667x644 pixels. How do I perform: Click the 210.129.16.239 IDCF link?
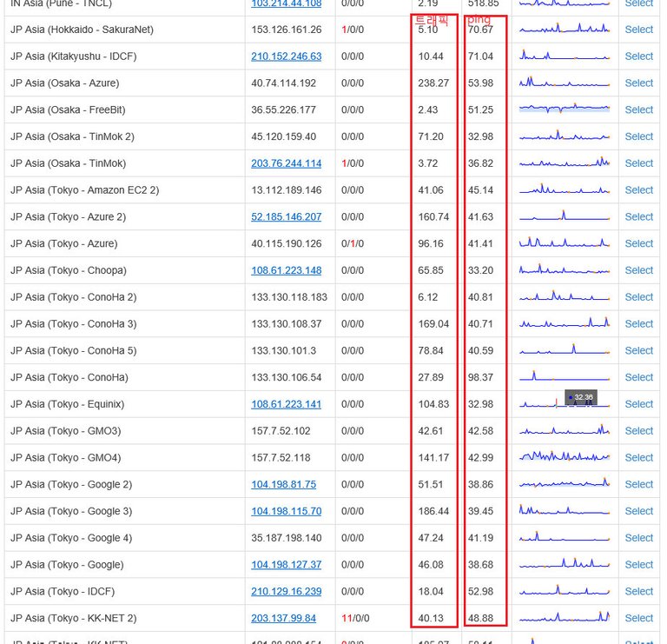pos(286,592)
